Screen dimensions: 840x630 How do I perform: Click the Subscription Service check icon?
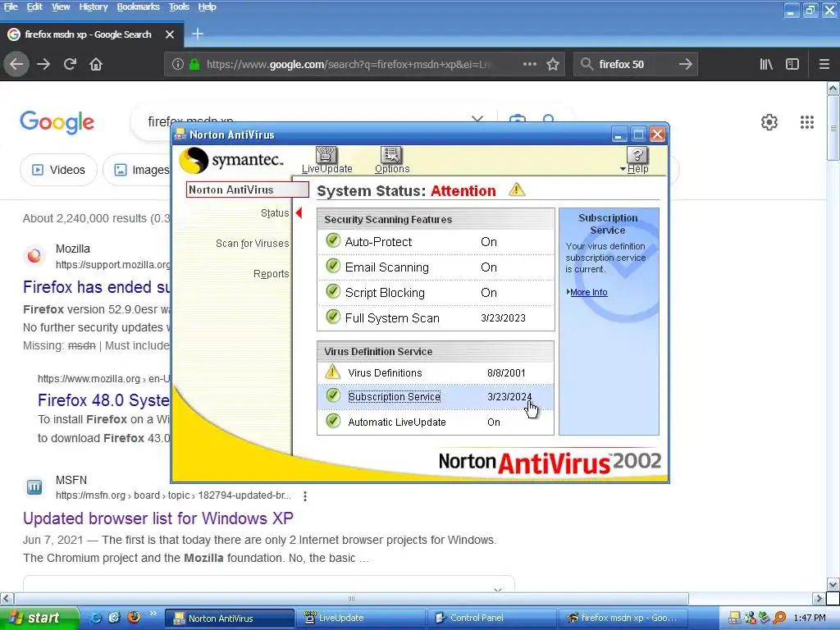333,395
